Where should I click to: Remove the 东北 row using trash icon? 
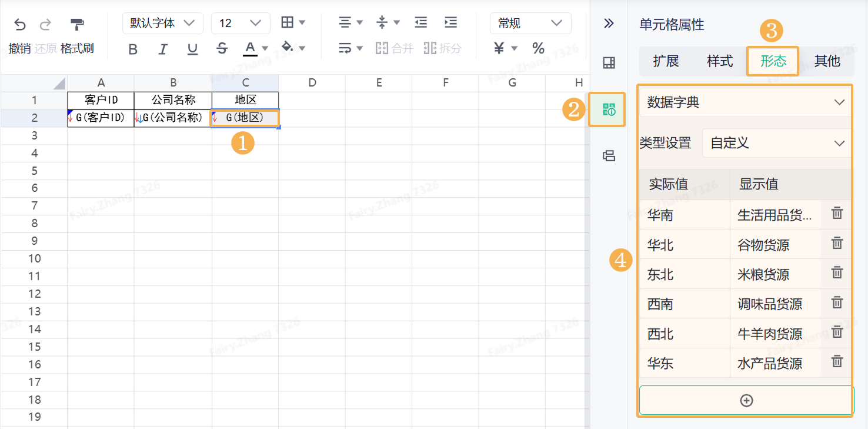coord(837,273)
